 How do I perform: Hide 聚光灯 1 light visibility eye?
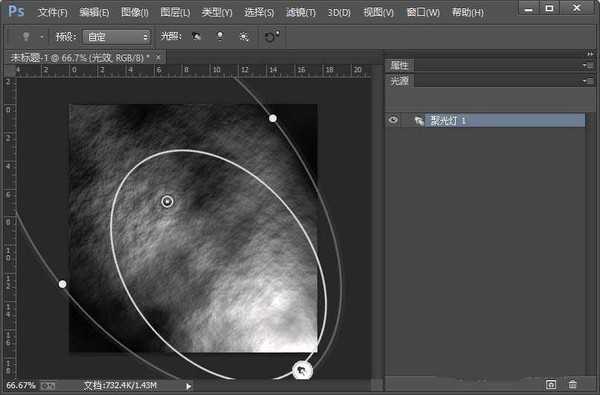click(393, 120)
